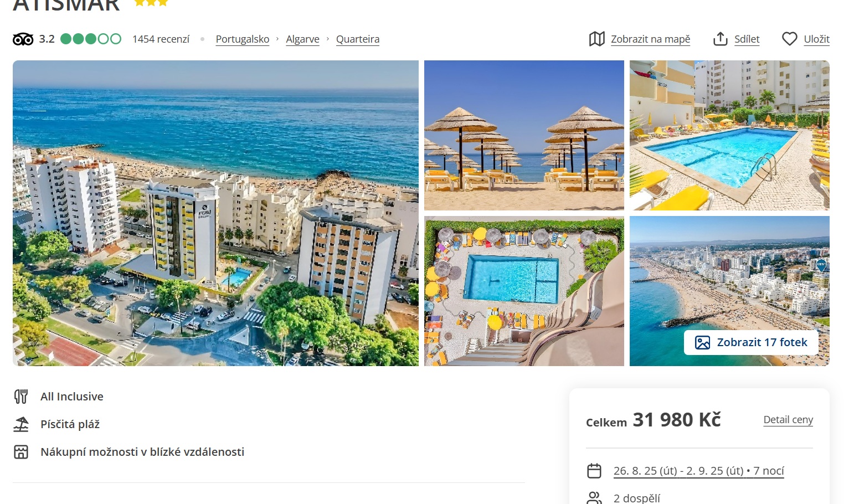844x504 pixels.
Task: Click the 1454 recenzí reviews count
Action: [161, 39]
